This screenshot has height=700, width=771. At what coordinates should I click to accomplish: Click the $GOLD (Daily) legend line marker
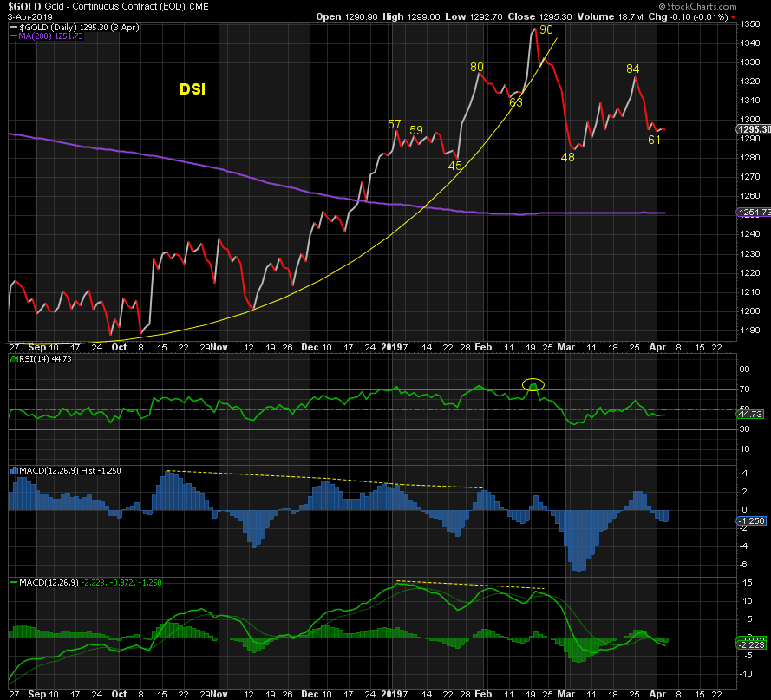pos(13,28)
